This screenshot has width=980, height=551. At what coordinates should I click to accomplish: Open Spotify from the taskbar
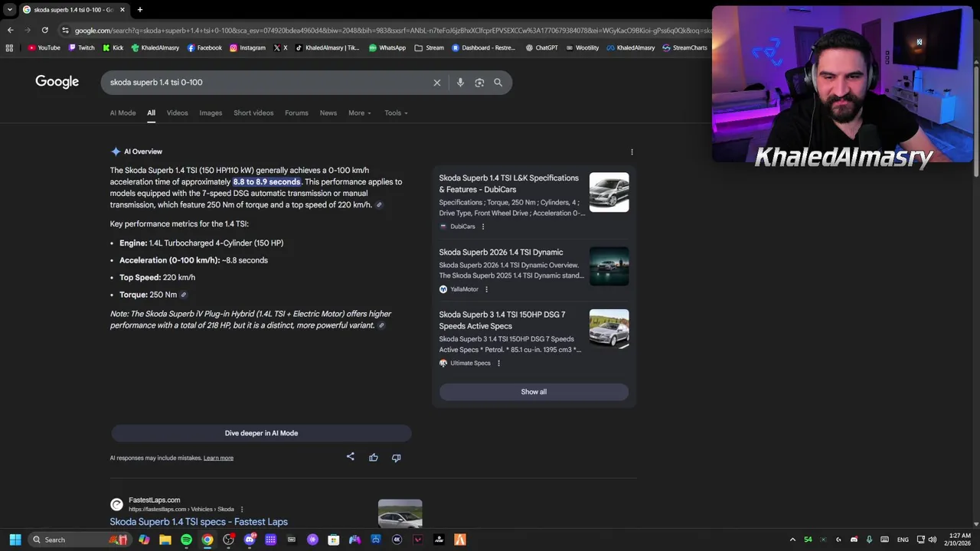(186, 540)
